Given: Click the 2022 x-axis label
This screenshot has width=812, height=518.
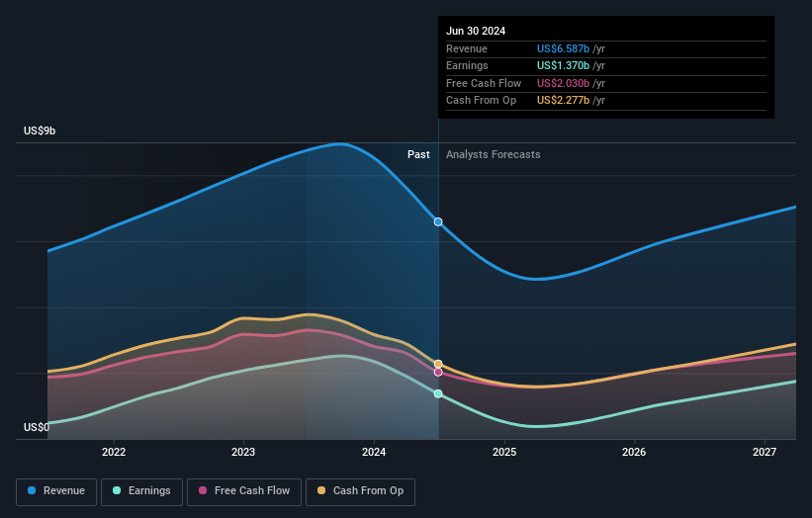Looking at the screenshot, I should coord(114,452).
